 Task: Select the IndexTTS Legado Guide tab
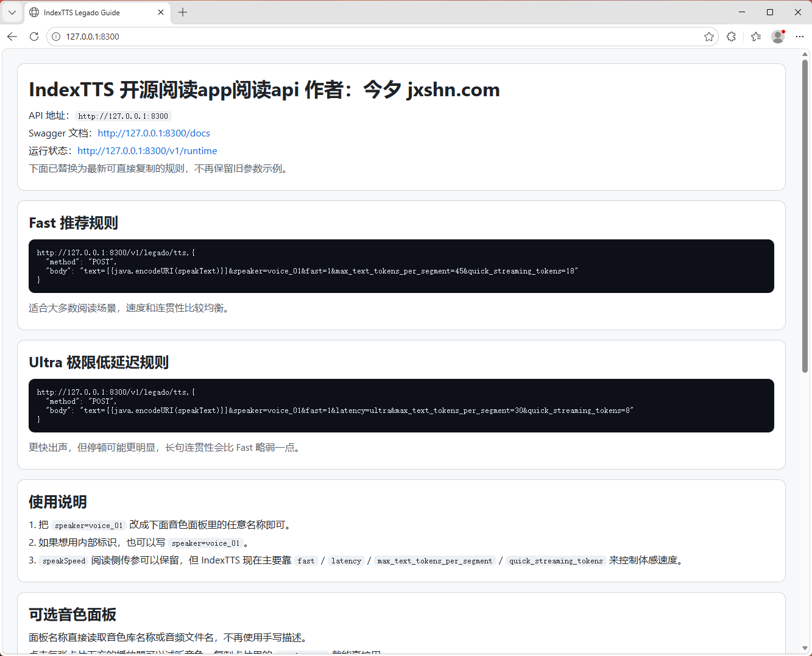point(97,12)
